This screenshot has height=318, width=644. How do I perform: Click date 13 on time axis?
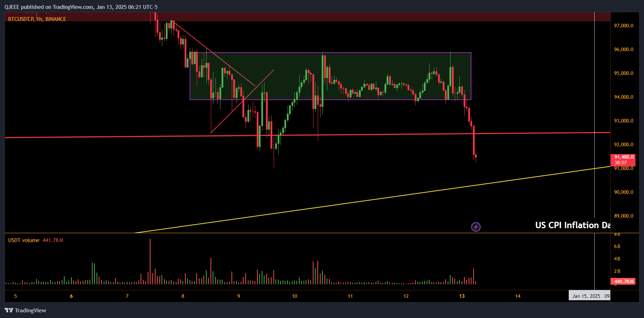click(x=462, y=296)
